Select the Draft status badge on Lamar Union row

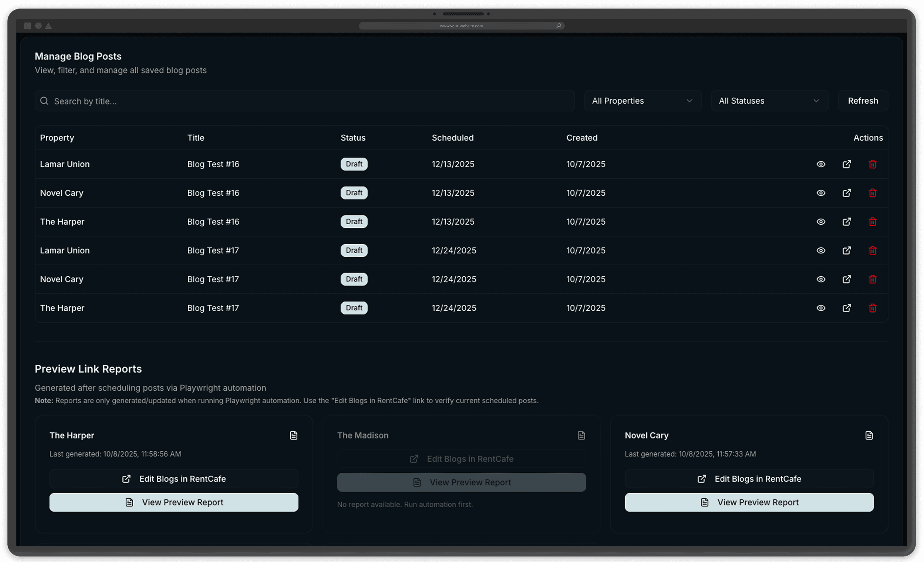[x=354, y=164]
